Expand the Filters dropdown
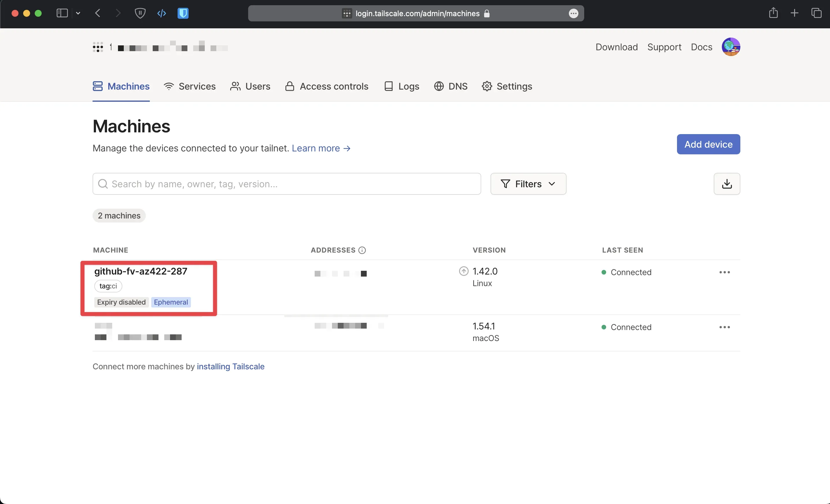Screen dimensions: 830x504 coord(528,184)
